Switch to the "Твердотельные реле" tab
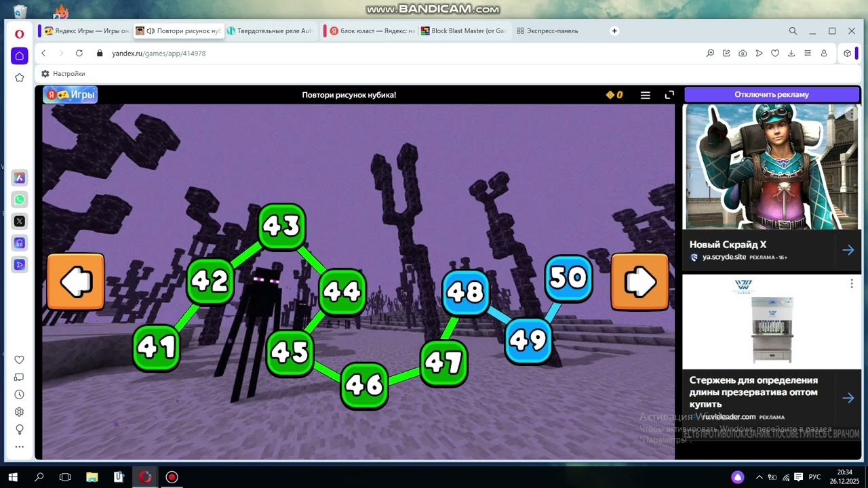This screenshot has width=868, height=488. coord(269,30)
